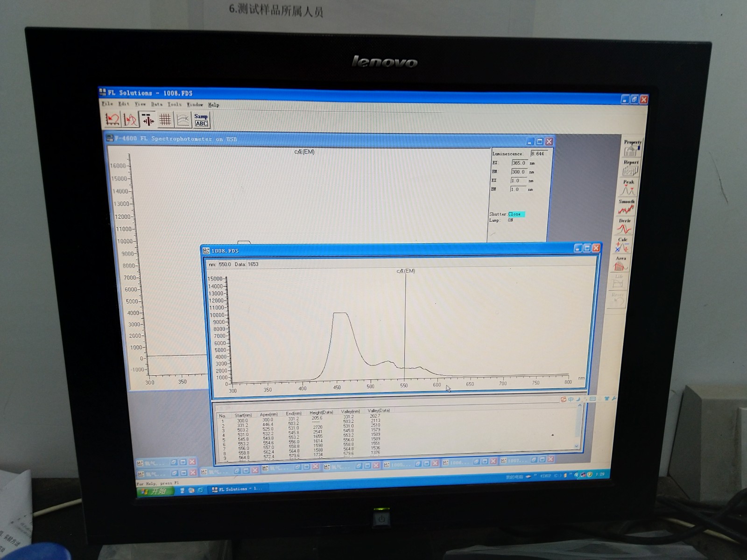Open the Property panel button
Screen dimensions: 747x560
click(632, 148)
